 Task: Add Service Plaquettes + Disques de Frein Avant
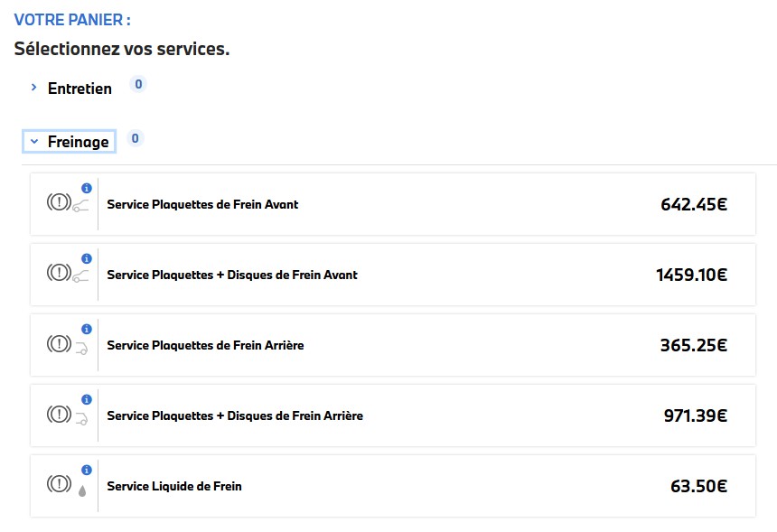[232, 275]
